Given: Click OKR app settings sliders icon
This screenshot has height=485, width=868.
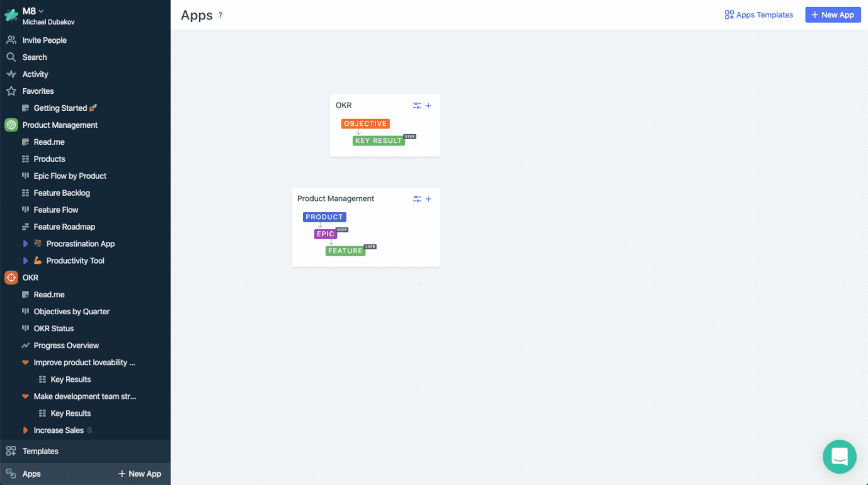Looking at the screenshot, I should point(417,106).
